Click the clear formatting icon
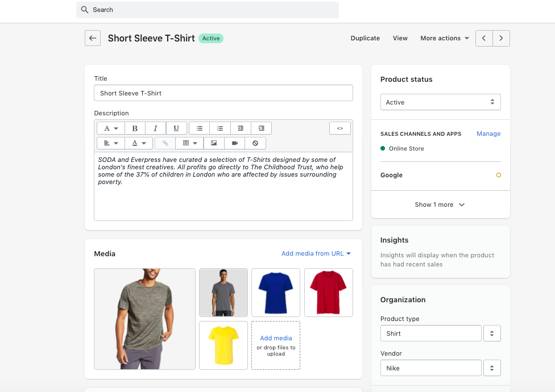Screen dimensions: 555x392 pos(255,143)
